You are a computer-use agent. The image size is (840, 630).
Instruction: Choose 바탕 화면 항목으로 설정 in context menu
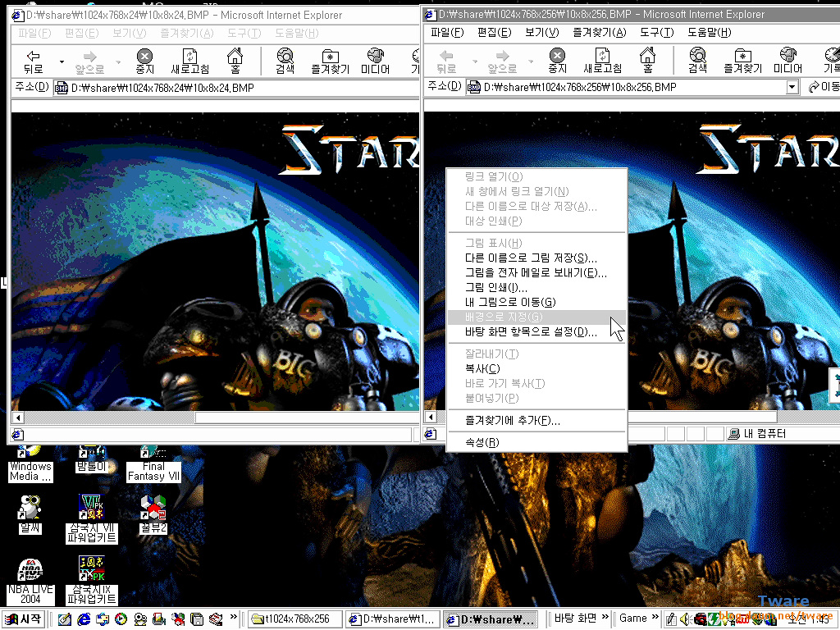(x=536, y=331)
